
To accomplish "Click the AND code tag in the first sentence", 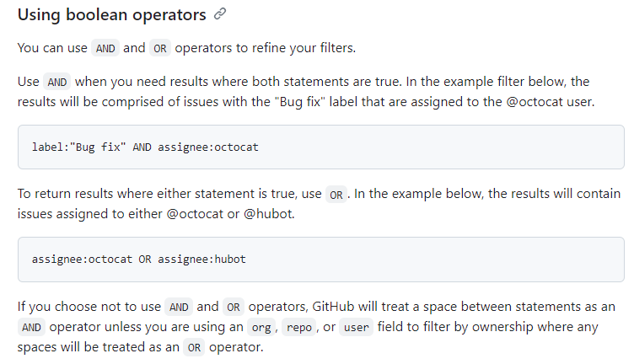I will pyautogui.click(x=105, y=48).
